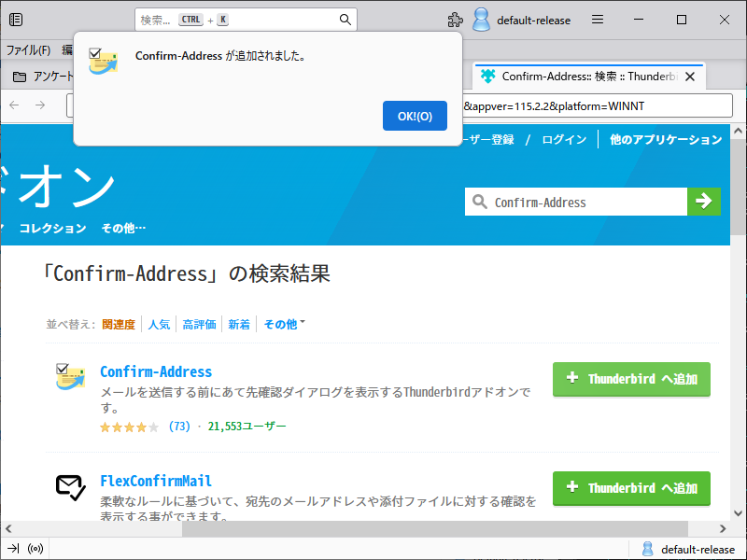Screen dimensions: 747x560
Task: Click the horizontal scrollbar right arrow
Action: click(x=723, y=528)
